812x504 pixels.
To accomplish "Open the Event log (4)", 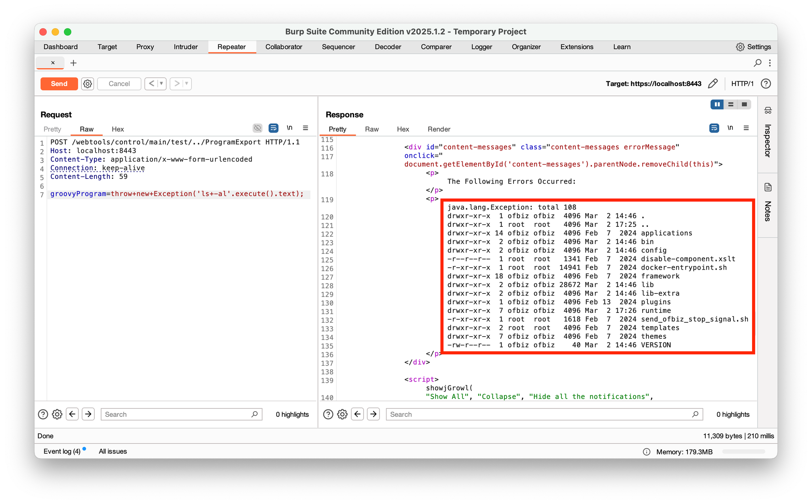I will 62,451.
